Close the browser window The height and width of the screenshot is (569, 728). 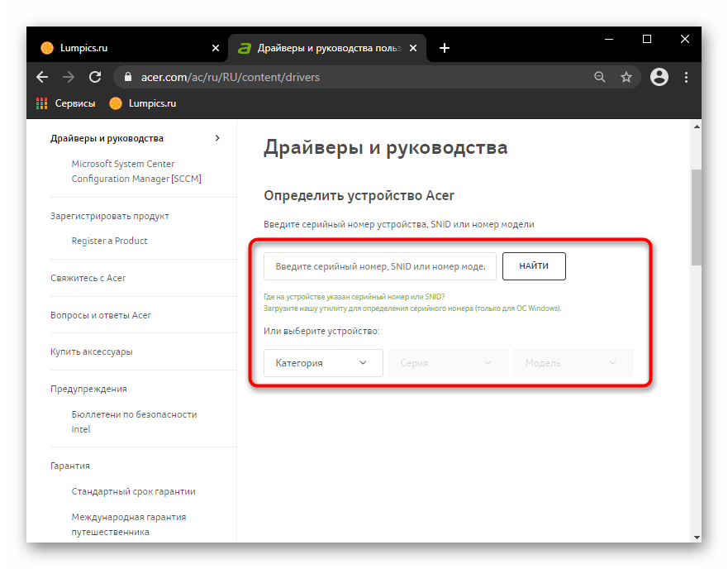coord(685,40)
